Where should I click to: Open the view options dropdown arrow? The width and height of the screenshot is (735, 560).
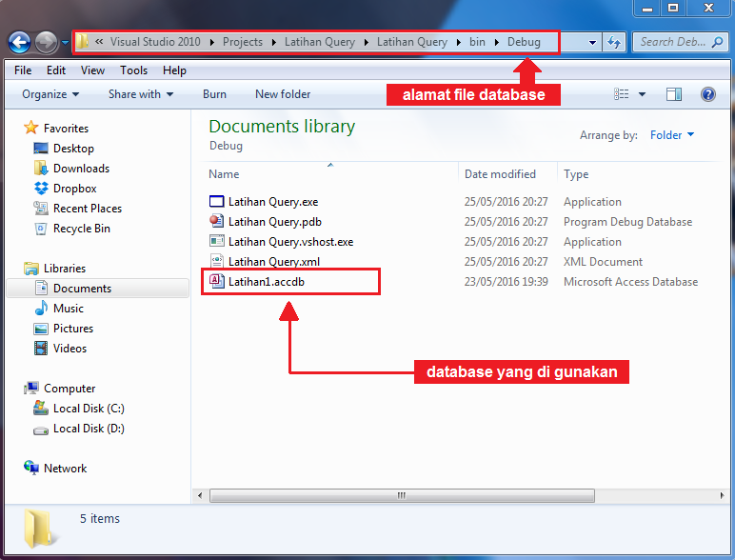643,94
